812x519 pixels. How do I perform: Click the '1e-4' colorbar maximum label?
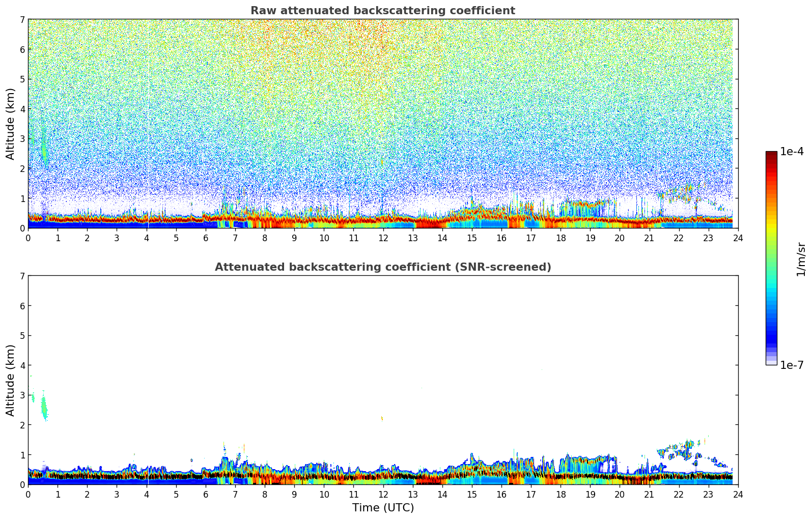click(x=791, y=152)
